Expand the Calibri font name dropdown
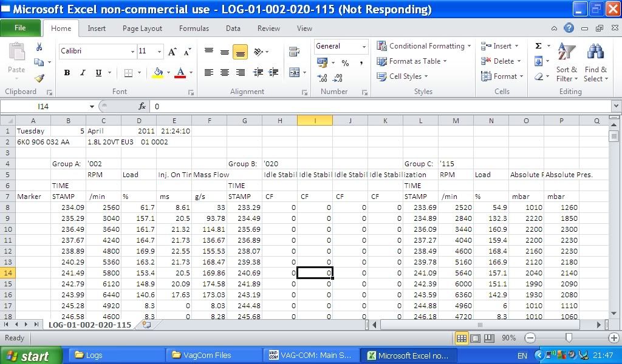Screen dimensions: 622x364 point(132,52)
